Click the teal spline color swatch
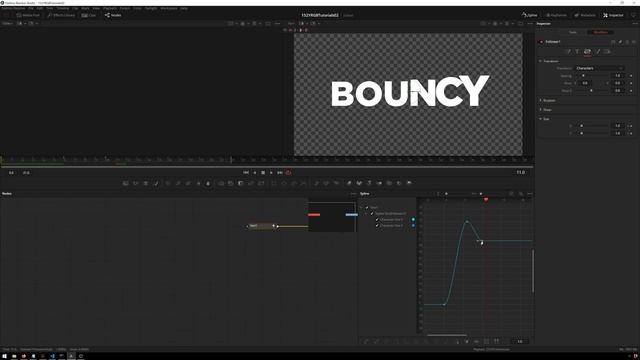 tap(413, 220)
